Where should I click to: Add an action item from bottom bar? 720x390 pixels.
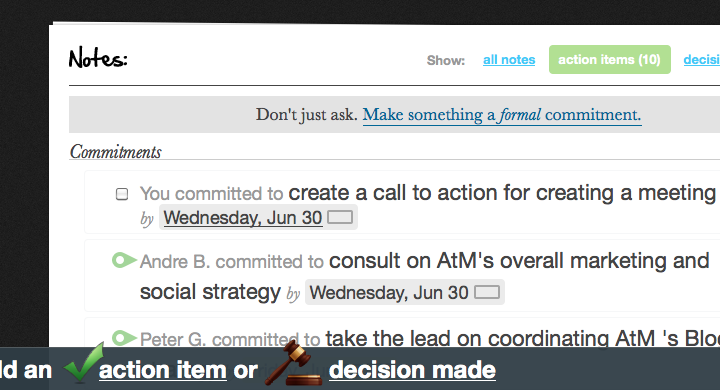click(x=163, y=370)
